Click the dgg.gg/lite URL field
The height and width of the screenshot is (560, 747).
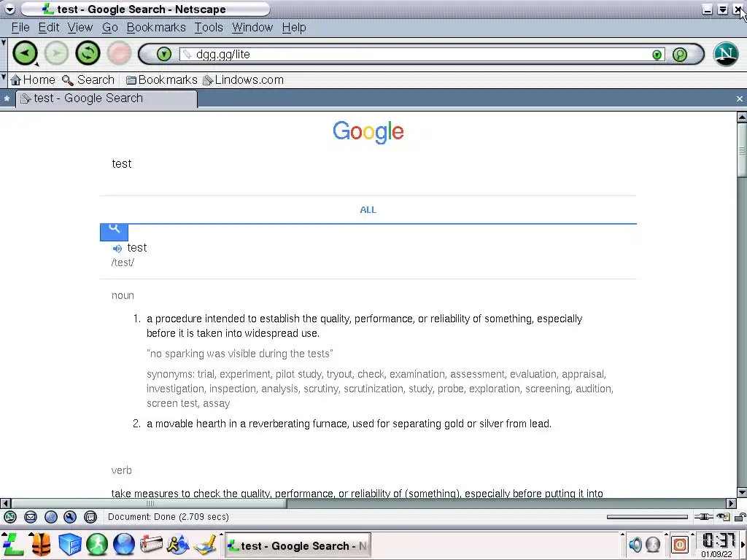[x=415, y=55]
